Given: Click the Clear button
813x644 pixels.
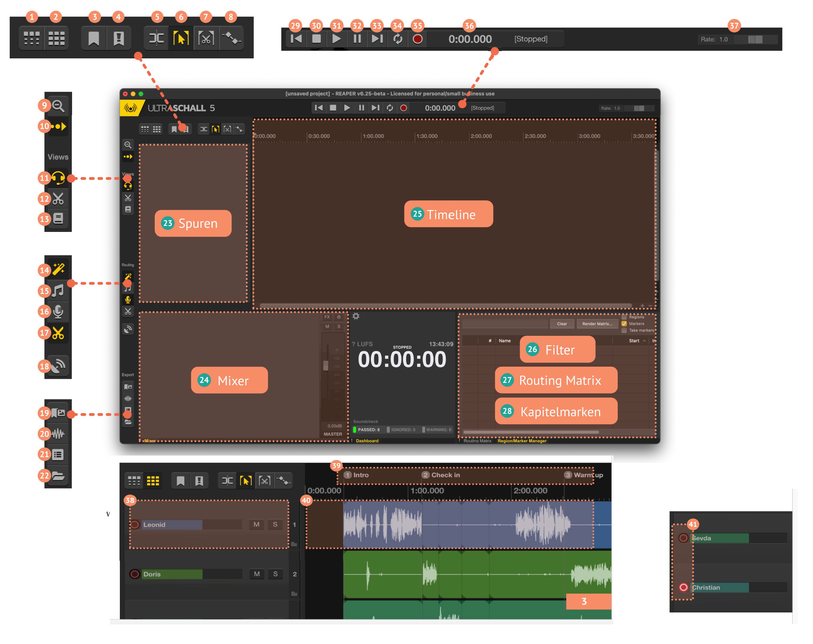Looking at the screenshot, I should [x=562, y=324].
